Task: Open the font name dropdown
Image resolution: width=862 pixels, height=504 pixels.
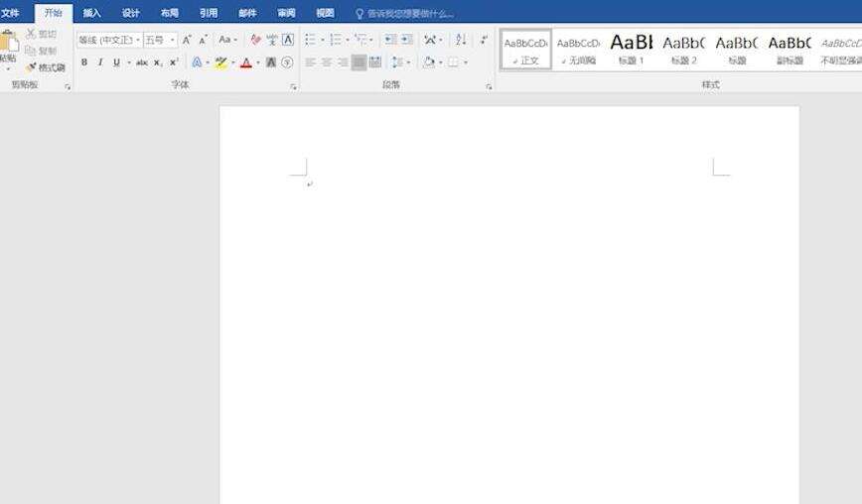Action: (x=107, y=40)
